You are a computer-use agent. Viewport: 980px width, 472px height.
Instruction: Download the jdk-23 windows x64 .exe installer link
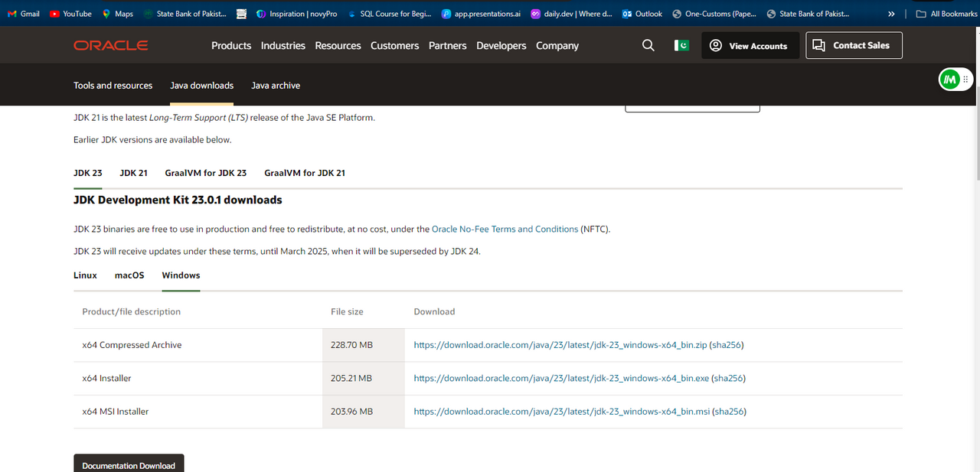click(561, 379)
